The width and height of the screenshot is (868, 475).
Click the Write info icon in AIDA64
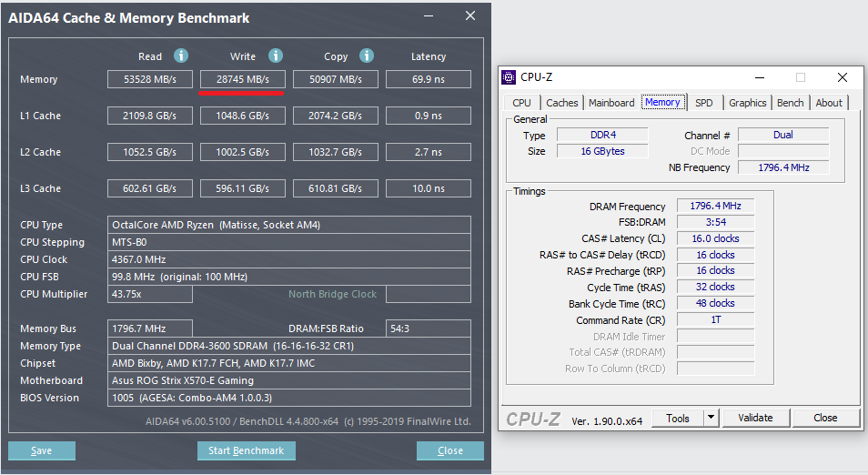click(x=276, y=56)
